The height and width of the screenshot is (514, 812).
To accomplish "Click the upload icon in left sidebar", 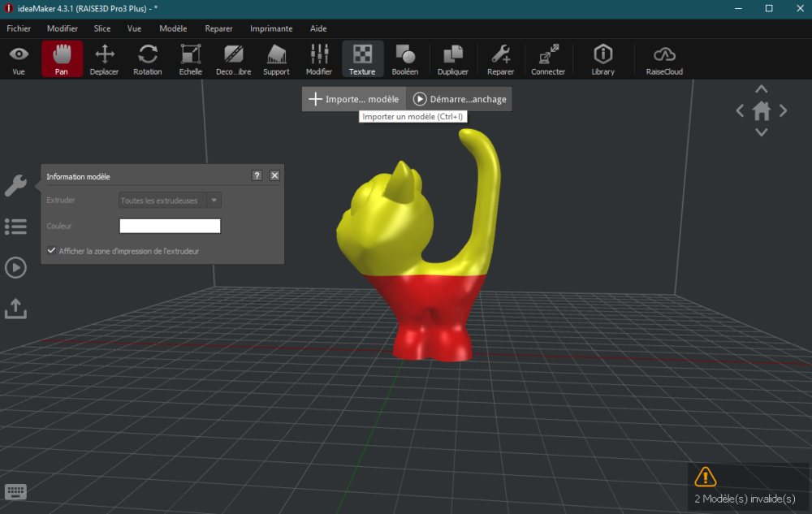I will (x=15, y=309).
